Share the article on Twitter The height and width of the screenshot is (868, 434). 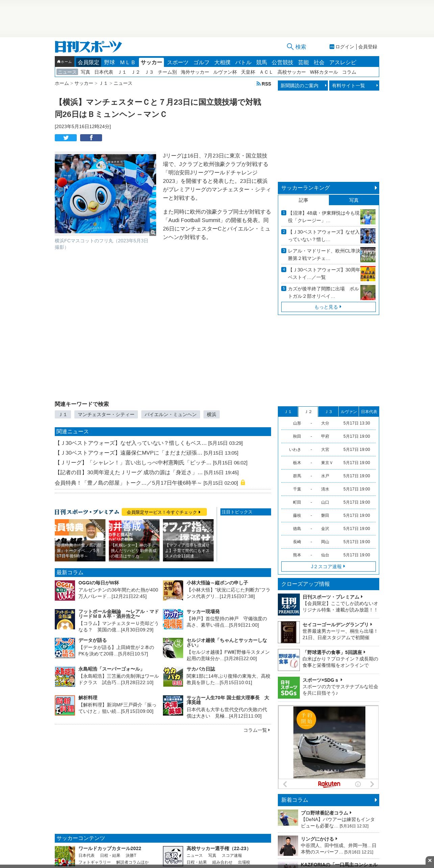(66, 138)
